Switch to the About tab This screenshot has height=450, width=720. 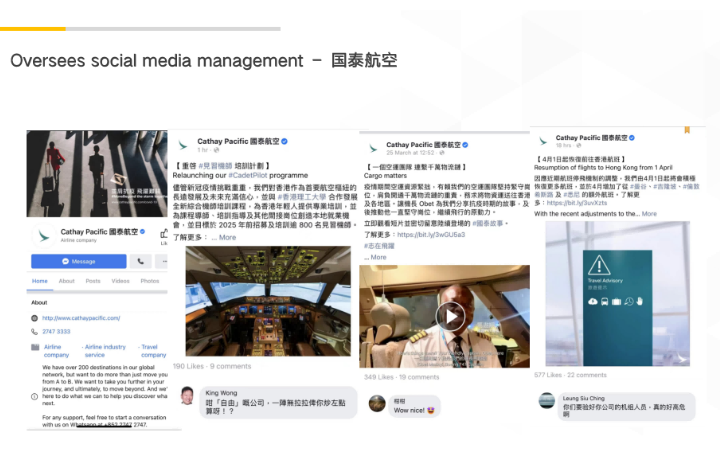click(x=67, y=281)
